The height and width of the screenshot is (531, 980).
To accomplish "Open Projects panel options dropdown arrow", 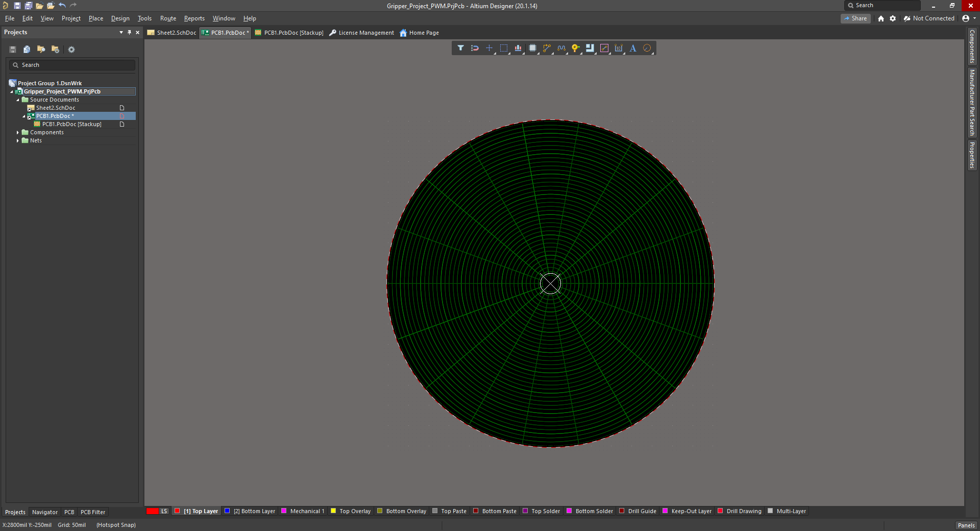I will (121, 32).
